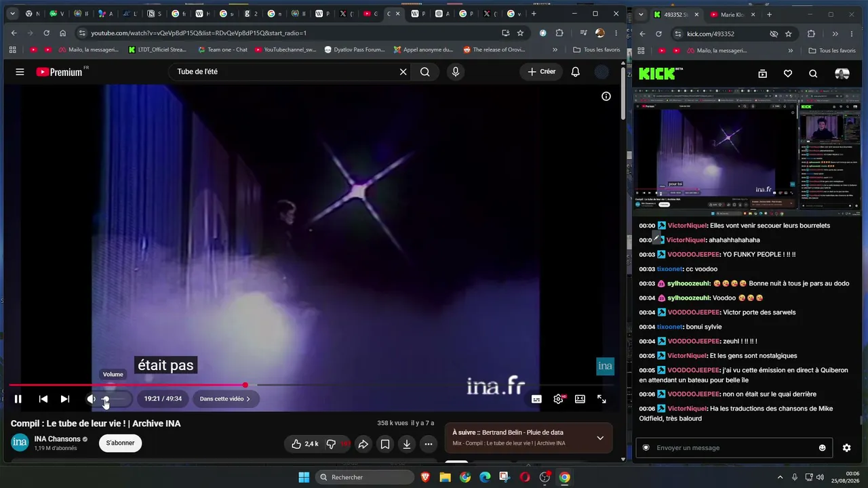Go to browser home page
This screenshot has width=868, height=488.
pos(62,33)
